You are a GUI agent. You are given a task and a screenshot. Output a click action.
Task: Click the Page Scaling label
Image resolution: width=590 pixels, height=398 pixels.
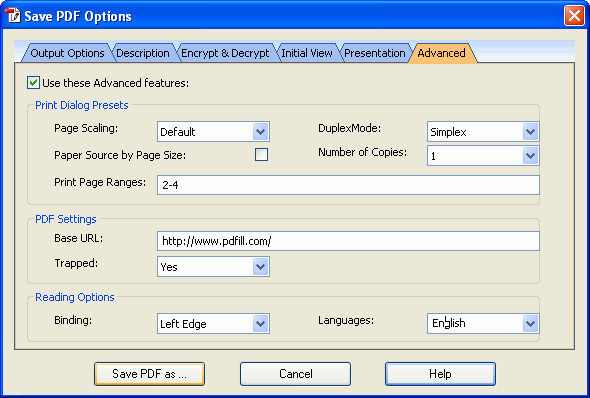coord(86,128)
